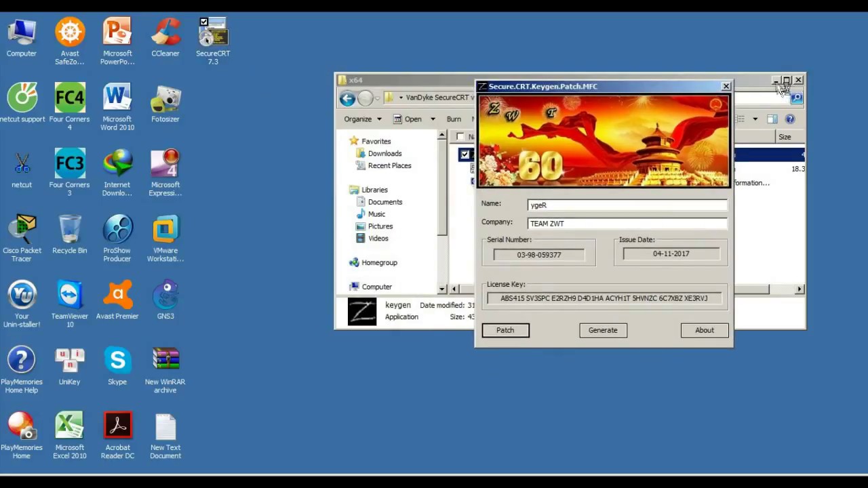This screenshot has height=488, width=868.
Task: Open GNS3 desktop shortcut
Action: point(165,301)
